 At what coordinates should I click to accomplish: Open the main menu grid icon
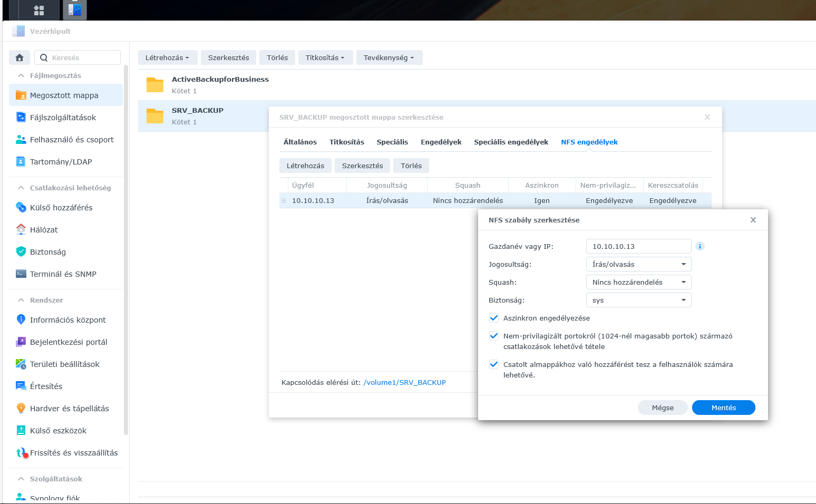38,10
